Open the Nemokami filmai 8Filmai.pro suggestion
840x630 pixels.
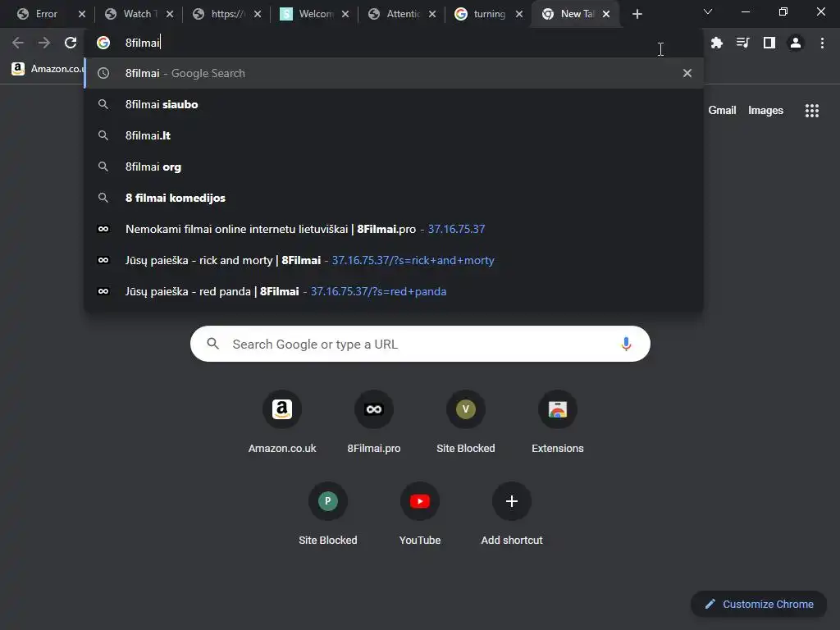click(394, 229)
